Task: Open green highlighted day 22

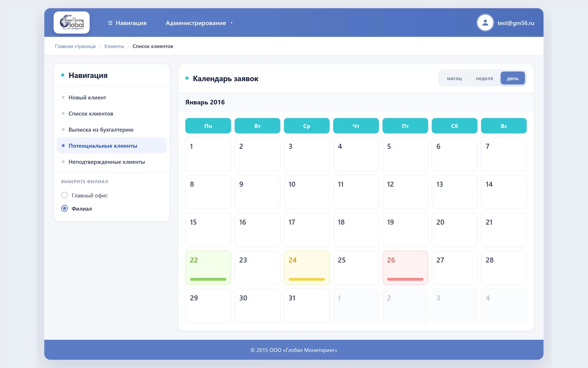Action: (208, 268)
